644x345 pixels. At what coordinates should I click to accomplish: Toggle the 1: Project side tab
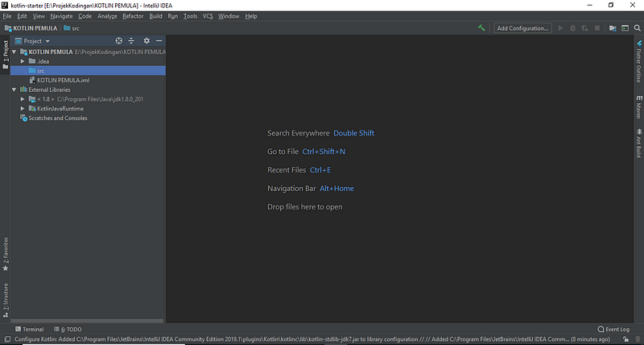6,55
